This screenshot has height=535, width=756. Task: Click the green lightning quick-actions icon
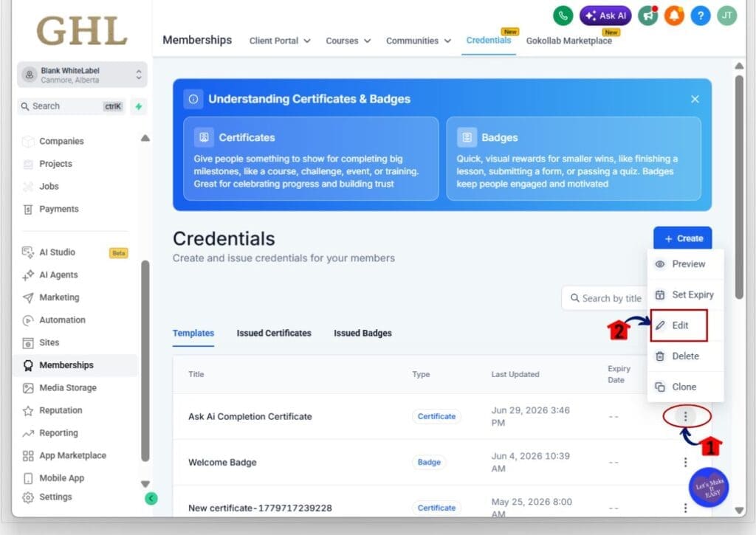click(x=139, y=106)
